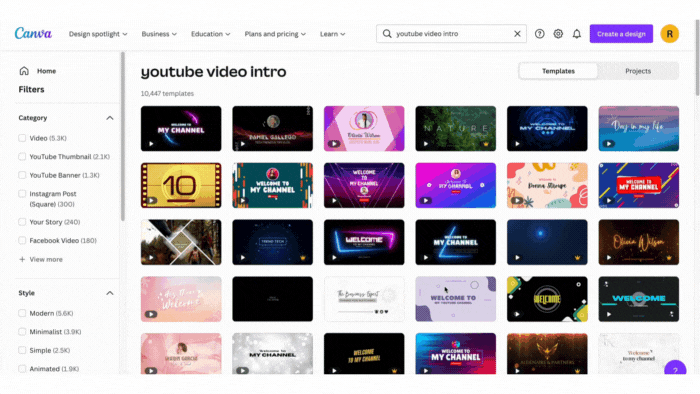The image size is (700, 394).
Task: Open the Plans and pricing dropdown
Action: 275,34
